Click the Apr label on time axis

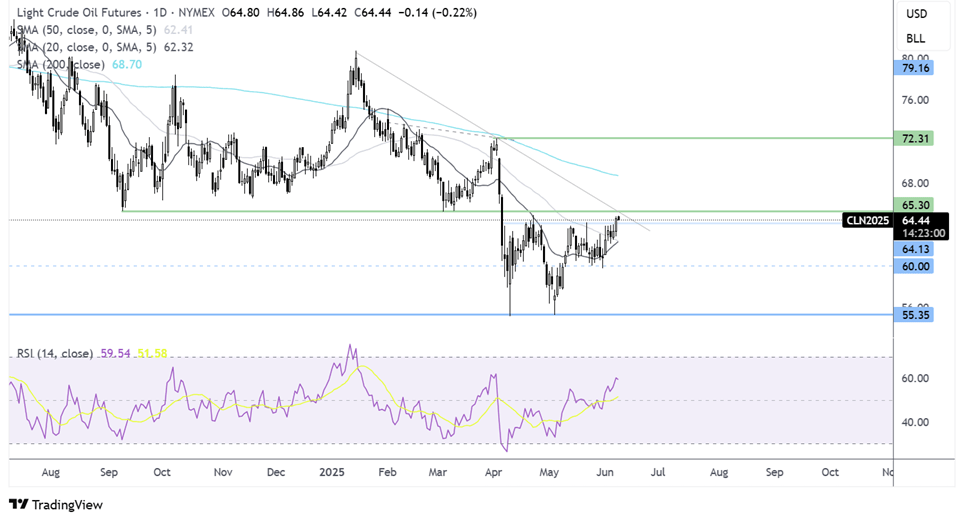(x=494, y=472)
